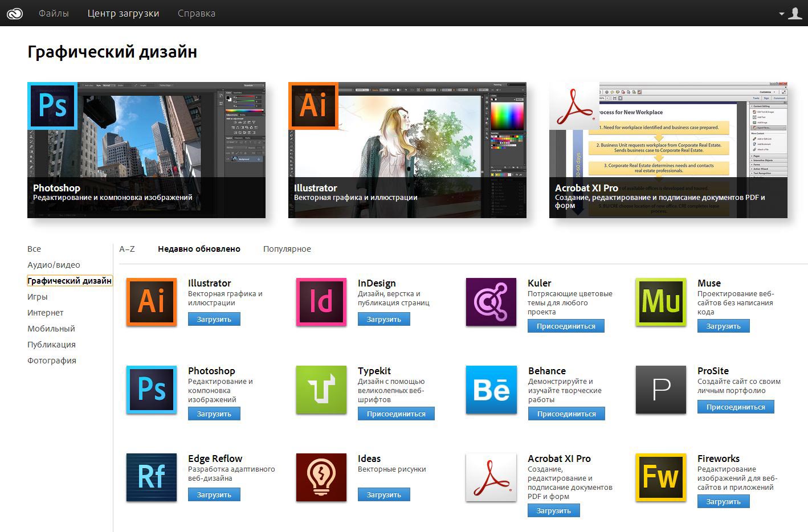This screenshot has width=808, height=532.
Task: Open the Fireworks title link
Action: pyautogui.click(x=719, y=459)
